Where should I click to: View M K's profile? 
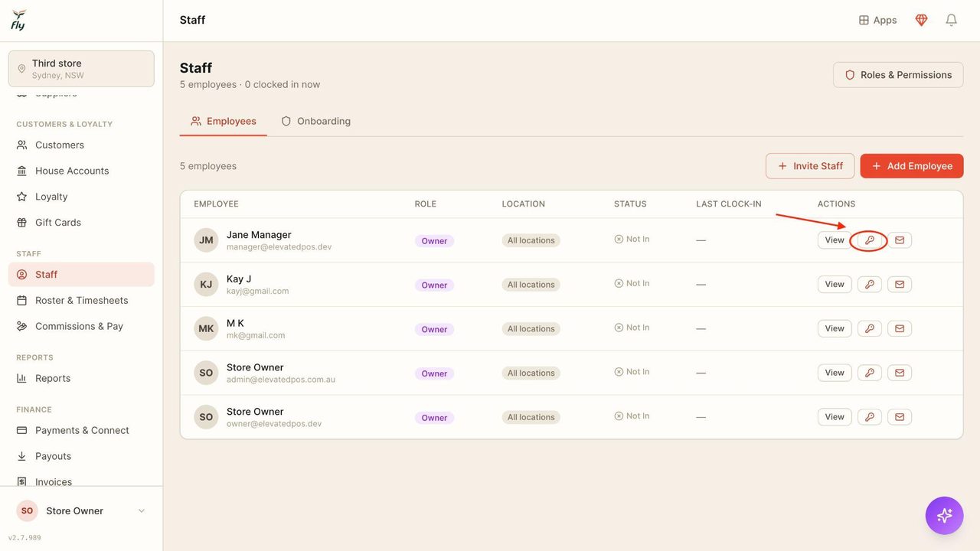[835, 329]
